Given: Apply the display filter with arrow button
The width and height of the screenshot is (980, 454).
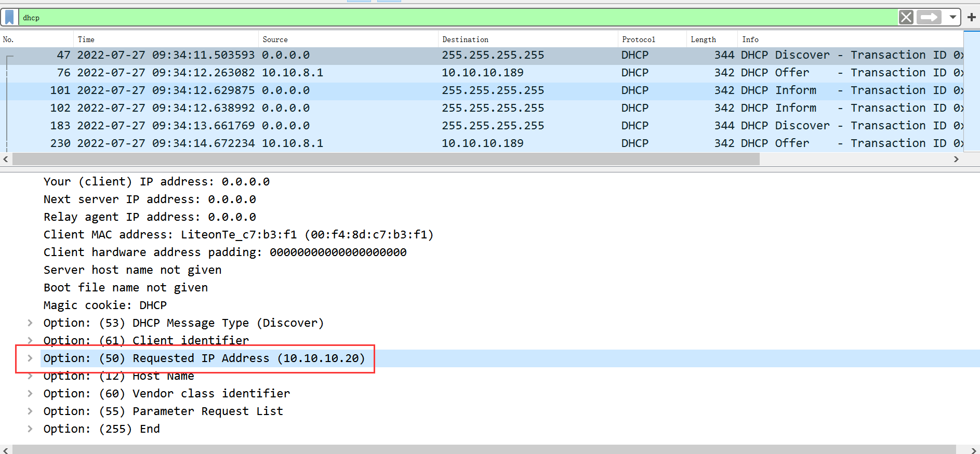Looking at the screenshot, I should (x=930, y=17).
